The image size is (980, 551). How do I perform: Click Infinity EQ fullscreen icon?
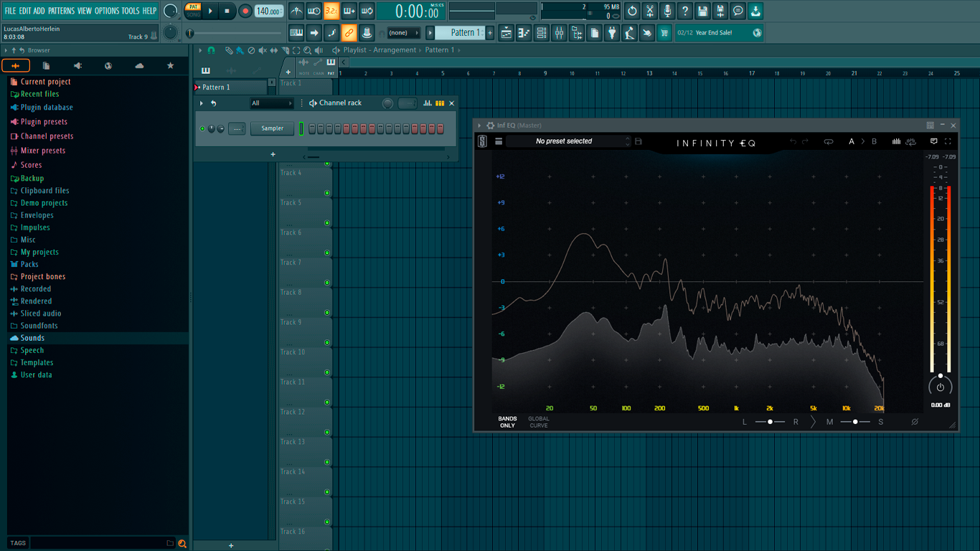coord(948,141)
